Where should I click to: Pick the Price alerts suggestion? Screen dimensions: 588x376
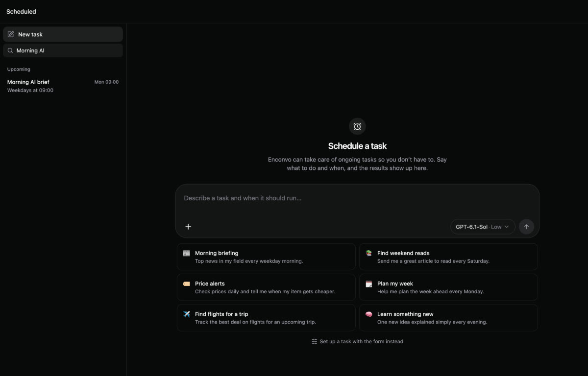(x=266, y=287)
